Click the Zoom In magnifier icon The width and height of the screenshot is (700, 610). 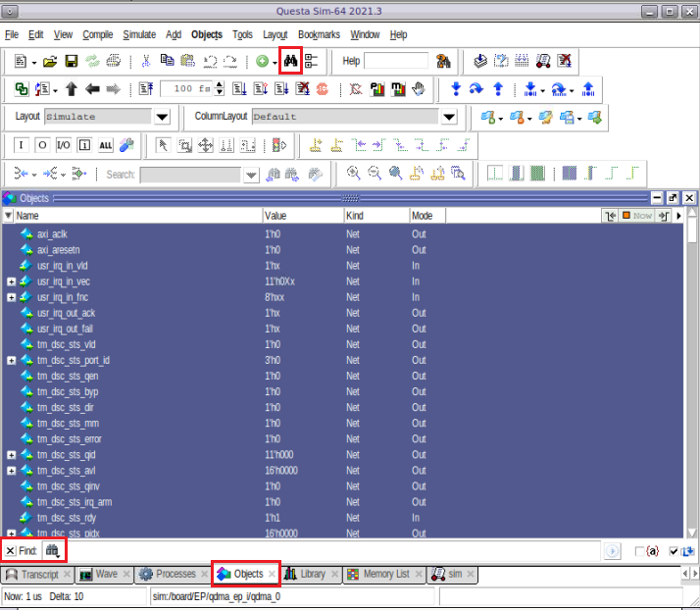[x=354, y=174]
